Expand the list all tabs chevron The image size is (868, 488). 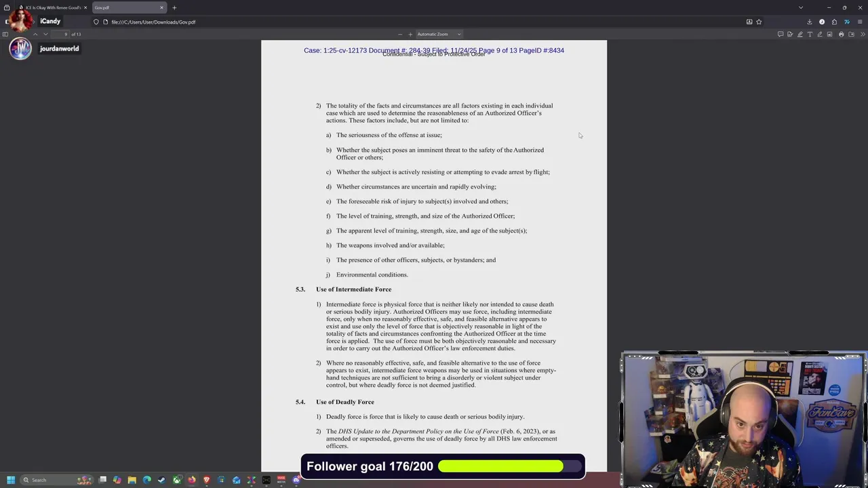coord(801,7)
